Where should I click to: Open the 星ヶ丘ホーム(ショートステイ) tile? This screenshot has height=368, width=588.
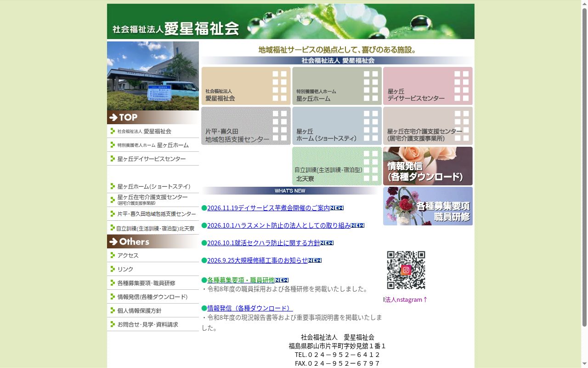[337, 126]
